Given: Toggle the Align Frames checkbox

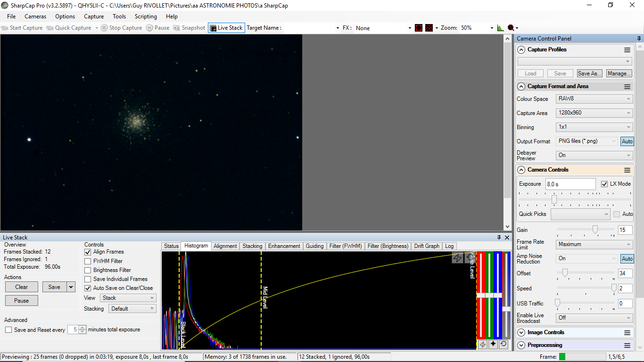Looking at the screenshot, I should tap(88, 252).
